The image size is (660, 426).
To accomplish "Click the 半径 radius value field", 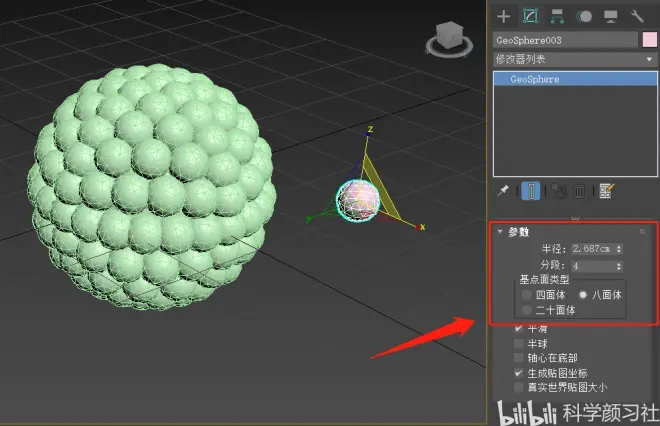I will pyautogui.click(x=593, y=249).
